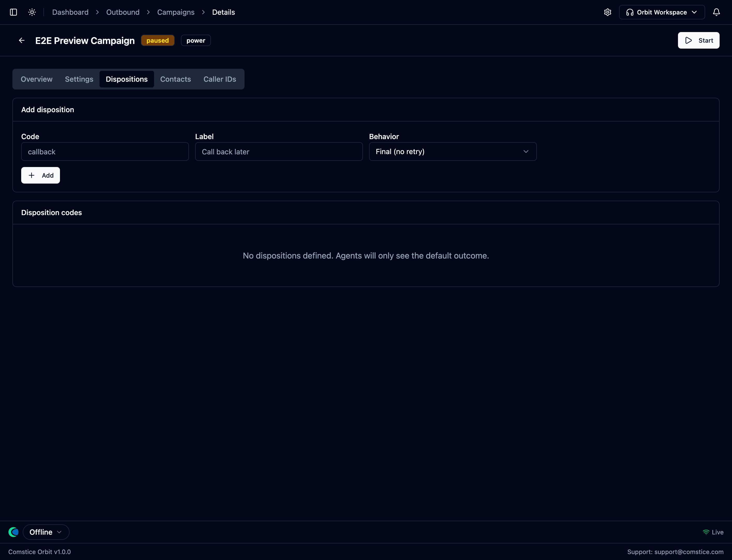
Task: Select the Dispositions tab
Action: coord(127,79)
